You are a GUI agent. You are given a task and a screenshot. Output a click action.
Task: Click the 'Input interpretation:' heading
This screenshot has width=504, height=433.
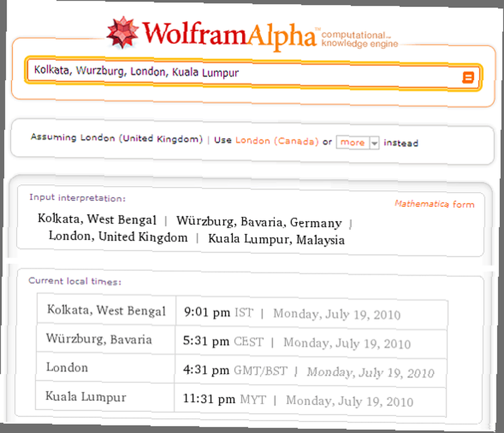(78, 197)
